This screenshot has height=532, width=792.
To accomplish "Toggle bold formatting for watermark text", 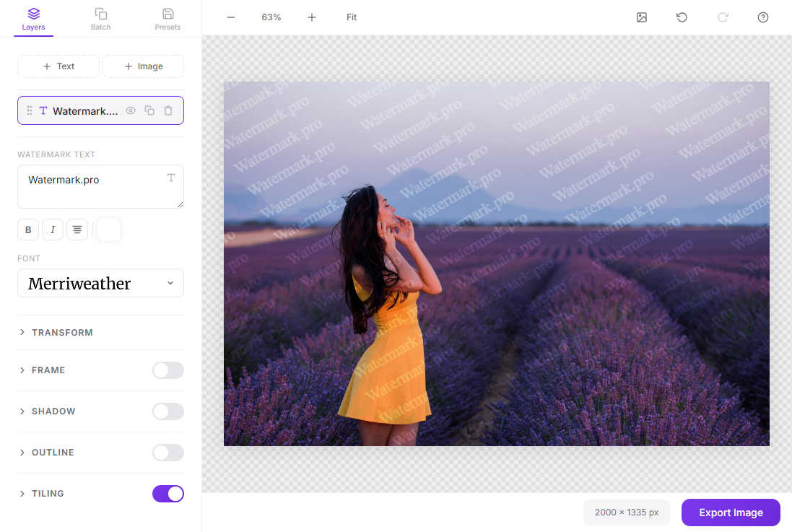I will pos(28,230).
